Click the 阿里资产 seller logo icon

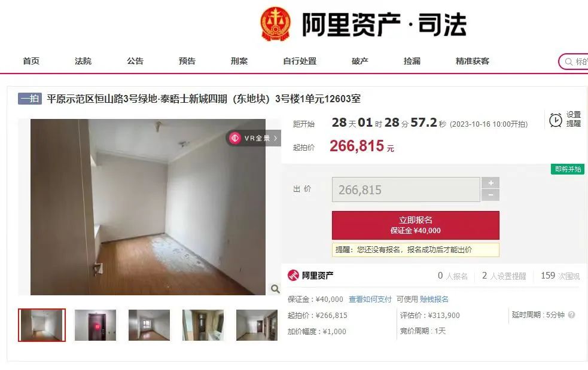coord(293,276)
